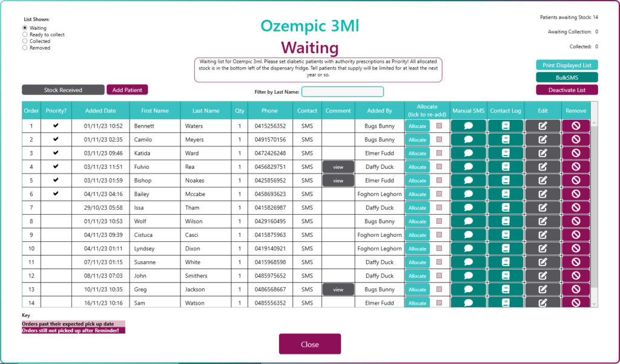620x364 pixels.
Task: Send manual SMS to Issa Tham
Action: point(469,208)
